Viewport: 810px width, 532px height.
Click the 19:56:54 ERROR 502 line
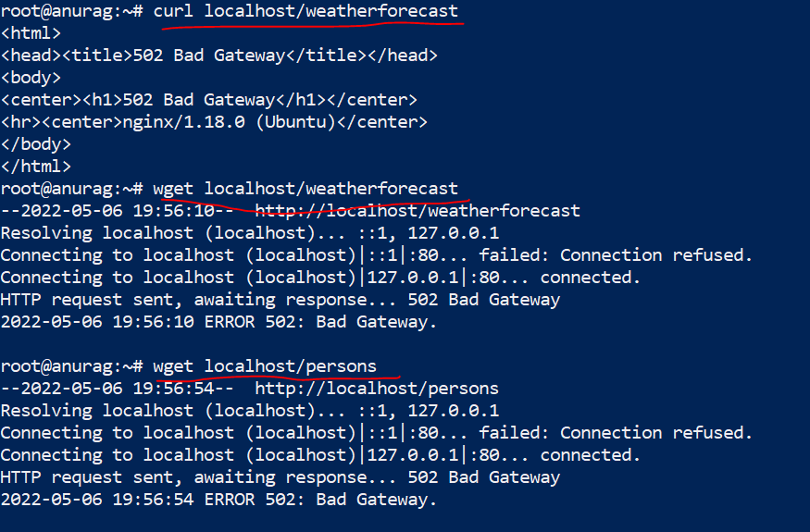tap(218, 500)
